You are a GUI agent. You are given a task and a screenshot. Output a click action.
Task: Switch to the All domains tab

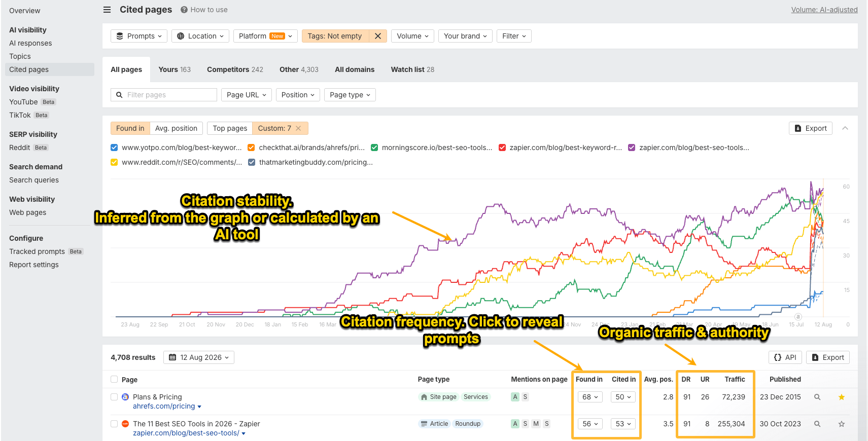pyautogui.click(x=355, y=69)
